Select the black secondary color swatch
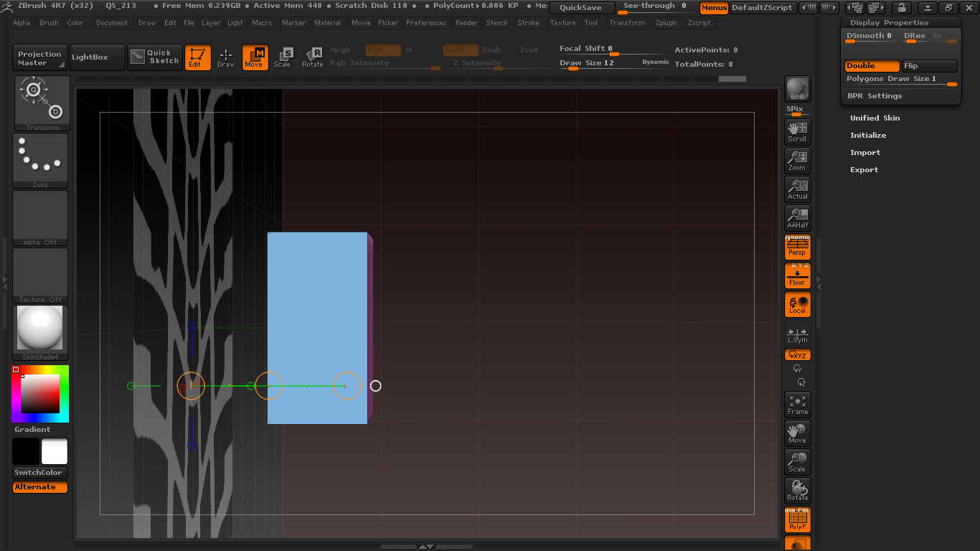Viewport: 980px width, 551px height. 26,452
